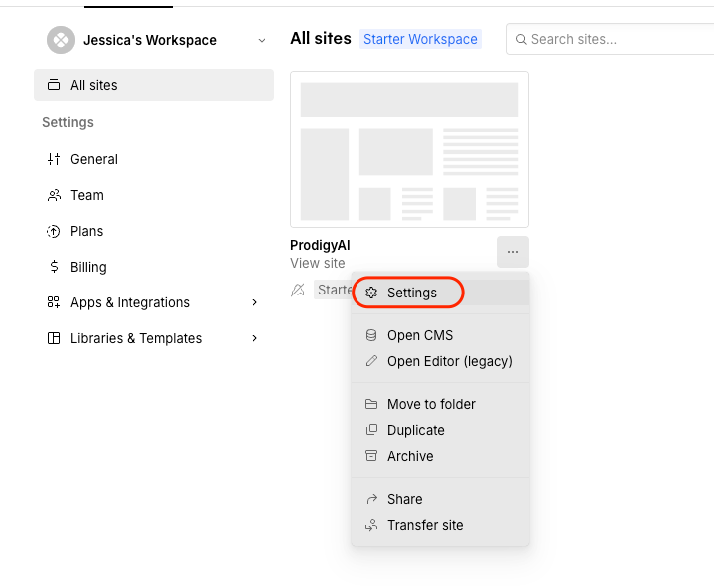Click the Archive box icon
This screenshot has height=588, width=714.
(x=371, y=456)
